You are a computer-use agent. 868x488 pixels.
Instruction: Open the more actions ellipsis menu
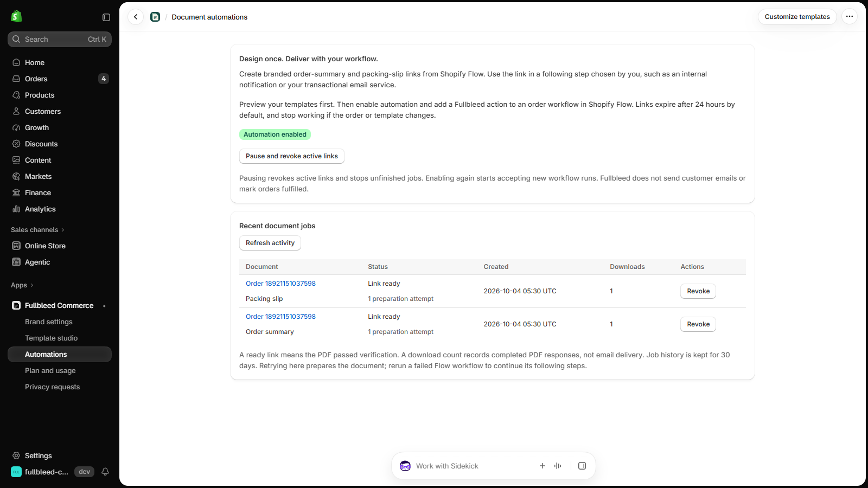click(x=850, y=17)
